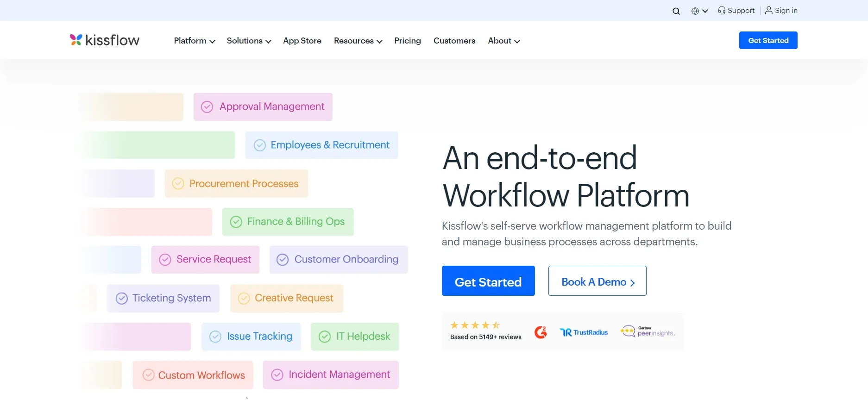Select the Approval Management tag
The image size is (868, 412).
point(263,107)
